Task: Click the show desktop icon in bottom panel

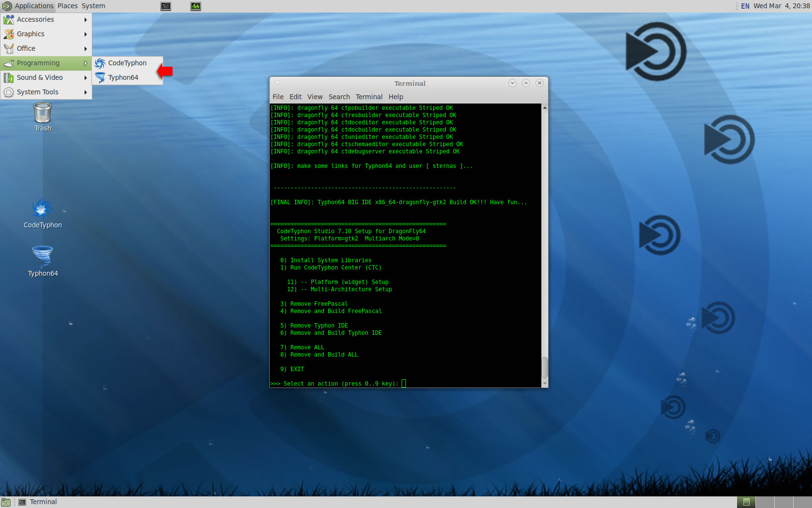Action: point(6,502)
